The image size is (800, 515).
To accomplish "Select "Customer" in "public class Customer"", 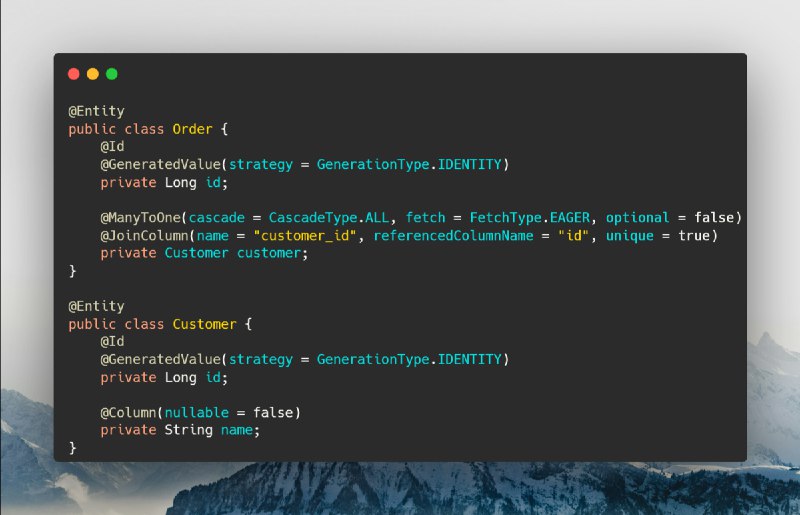I will coord(205,324).
